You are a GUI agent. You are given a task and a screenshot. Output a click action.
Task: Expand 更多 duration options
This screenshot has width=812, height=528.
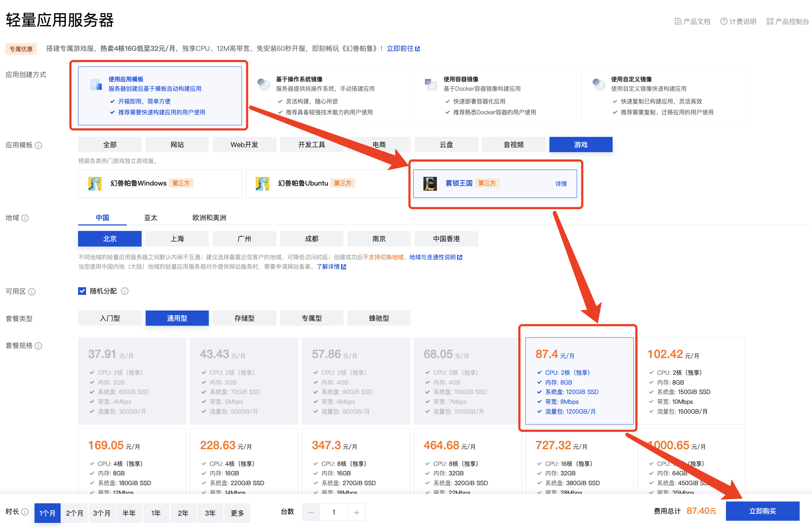[x=237, y=513]
